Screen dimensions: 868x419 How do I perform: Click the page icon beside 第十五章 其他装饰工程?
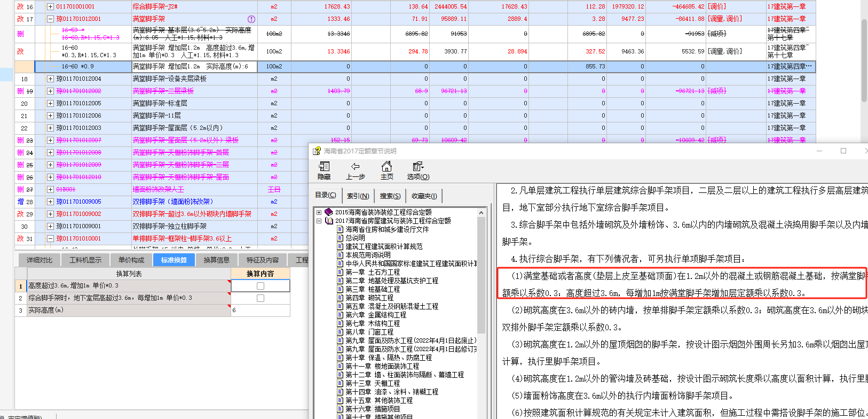tap(340, 400)
